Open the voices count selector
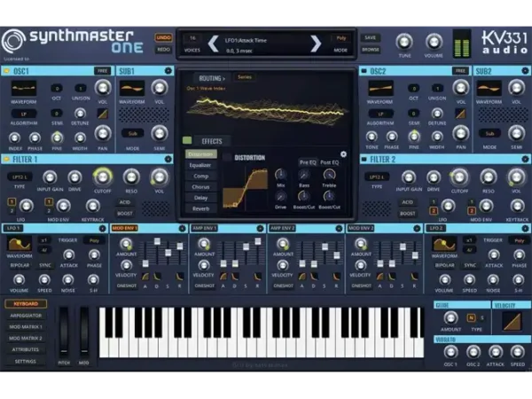This screenshot has width=532, height=399. pyautogui.click(x=192, y=38)
